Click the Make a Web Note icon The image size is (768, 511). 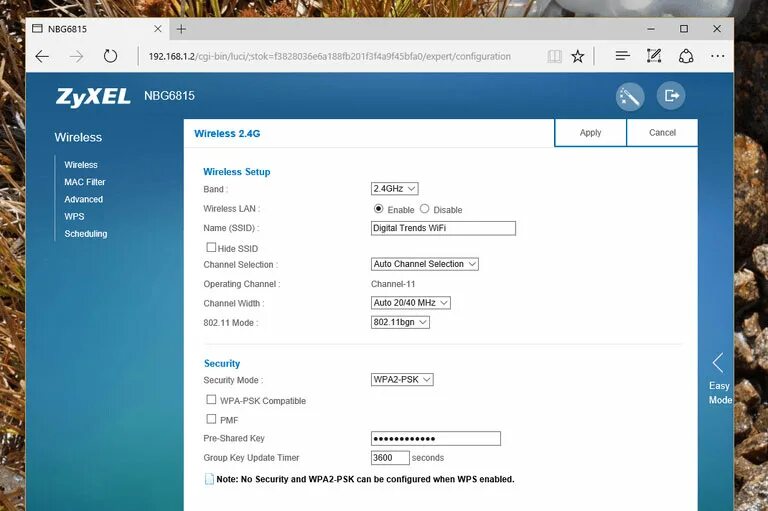pos(654,56)
